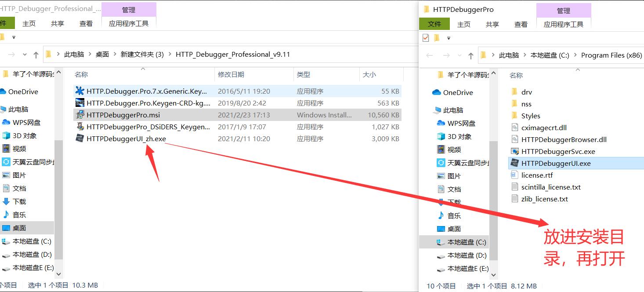Select 桌面 in left window sidebar
Image resolution: width=644 pixels, height=292 pixels.
point(27,228)
